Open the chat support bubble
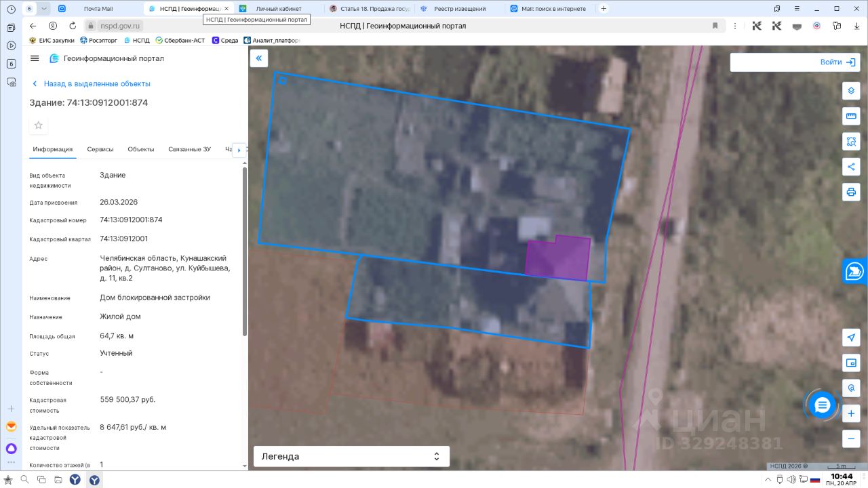Screen dimensions: 868x488 point(822,405)
